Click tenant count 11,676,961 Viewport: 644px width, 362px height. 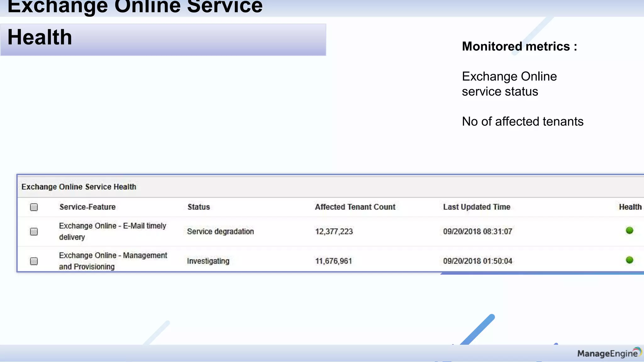pos(334,261)
